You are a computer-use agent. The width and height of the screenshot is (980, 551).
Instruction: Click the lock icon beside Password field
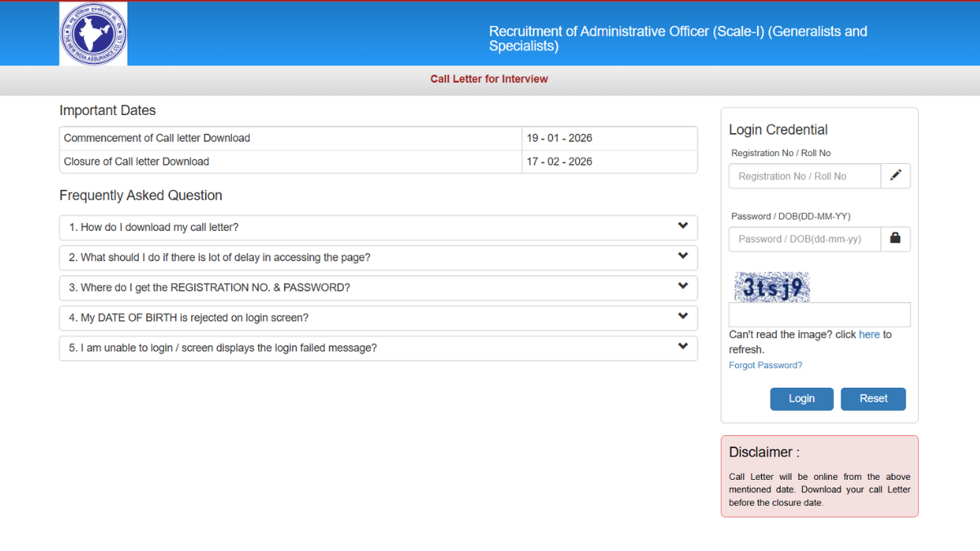click(896, 238)
